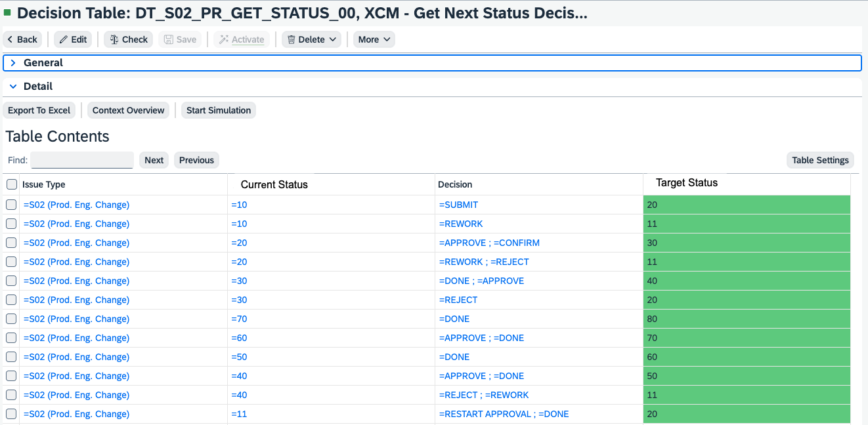
Task: Click the Delete trash button
Action: coord(311,39)
